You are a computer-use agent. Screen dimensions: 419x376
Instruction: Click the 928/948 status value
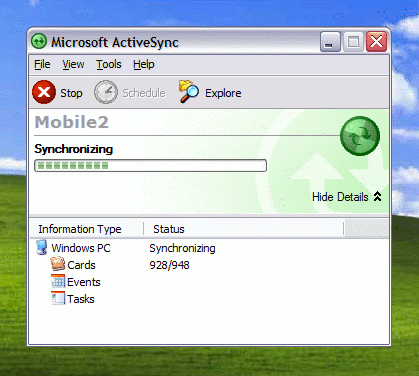(169, 265)
